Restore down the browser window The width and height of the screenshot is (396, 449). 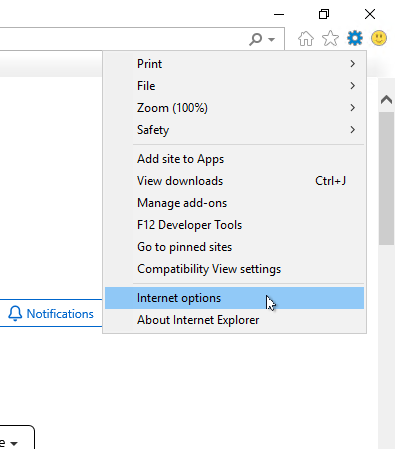(x=324, y=14)
